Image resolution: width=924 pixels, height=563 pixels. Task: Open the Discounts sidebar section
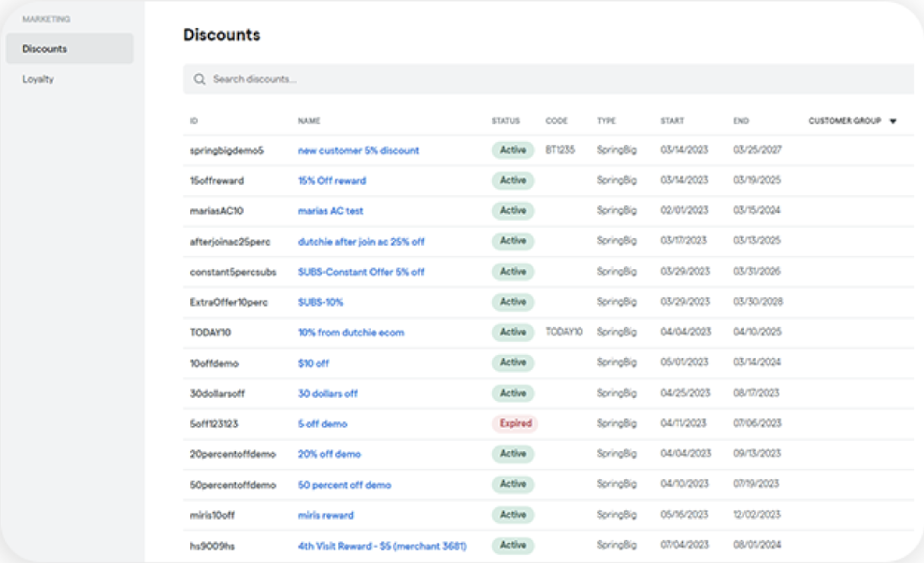[x=70, y=48]
